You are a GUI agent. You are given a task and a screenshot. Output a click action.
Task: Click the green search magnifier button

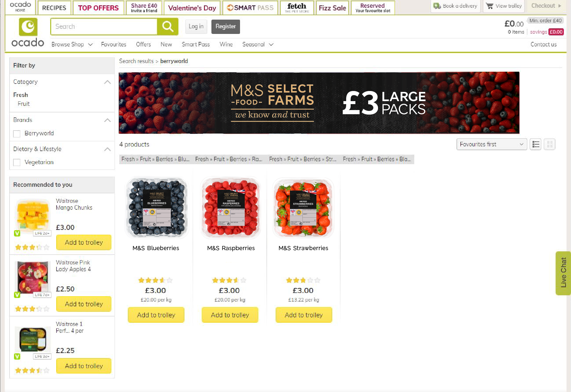click(x=167, y=26)
